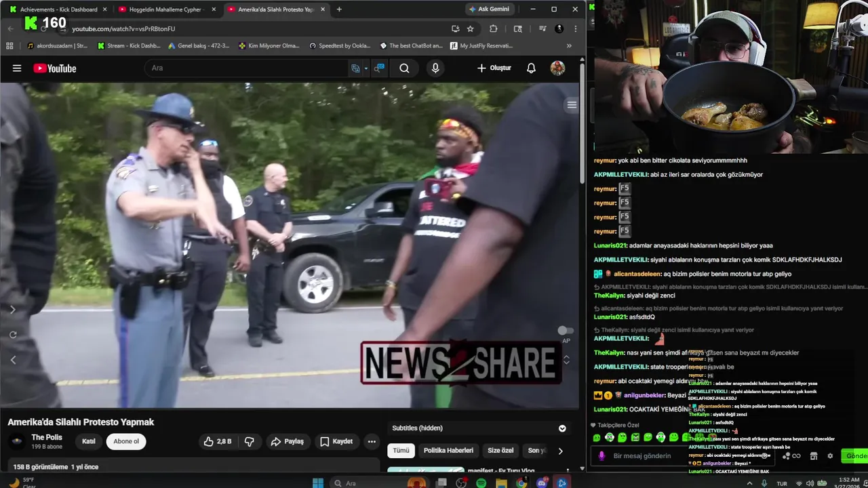The width and height of the screenshot is (868, 488).
Task: Click Ask Gemini button
Action: click(488, 9)
